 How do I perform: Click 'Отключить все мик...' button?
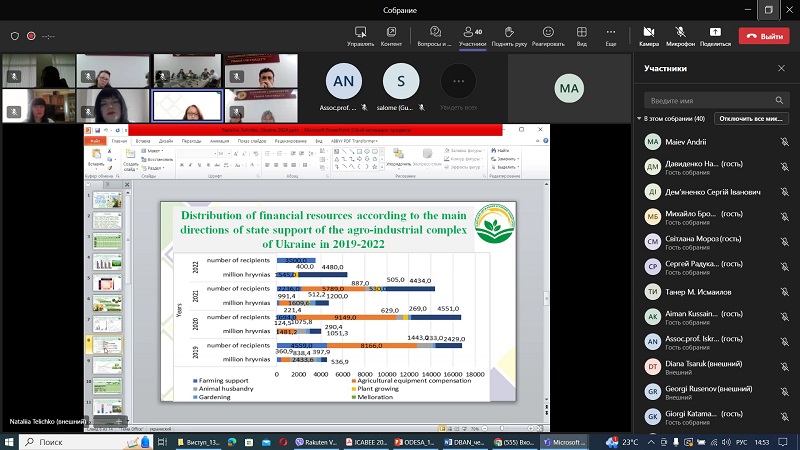(x=754, y=119)
